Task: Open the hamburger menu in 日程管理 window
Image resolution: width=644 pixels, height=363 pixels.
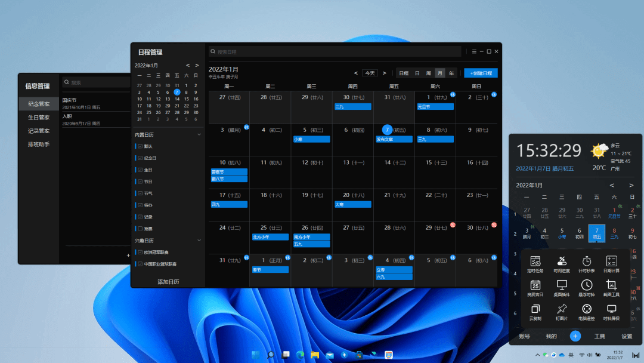Action: (x=474, y=51)
